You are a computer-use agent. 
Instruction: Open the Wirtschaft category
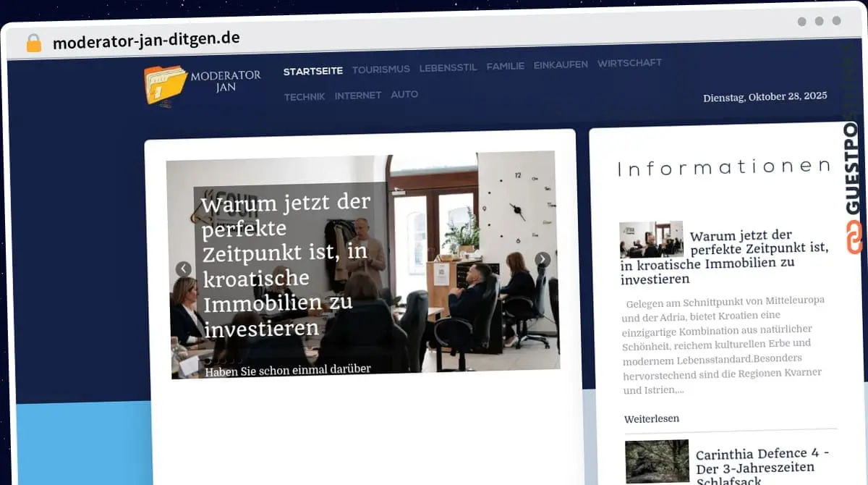630,63
